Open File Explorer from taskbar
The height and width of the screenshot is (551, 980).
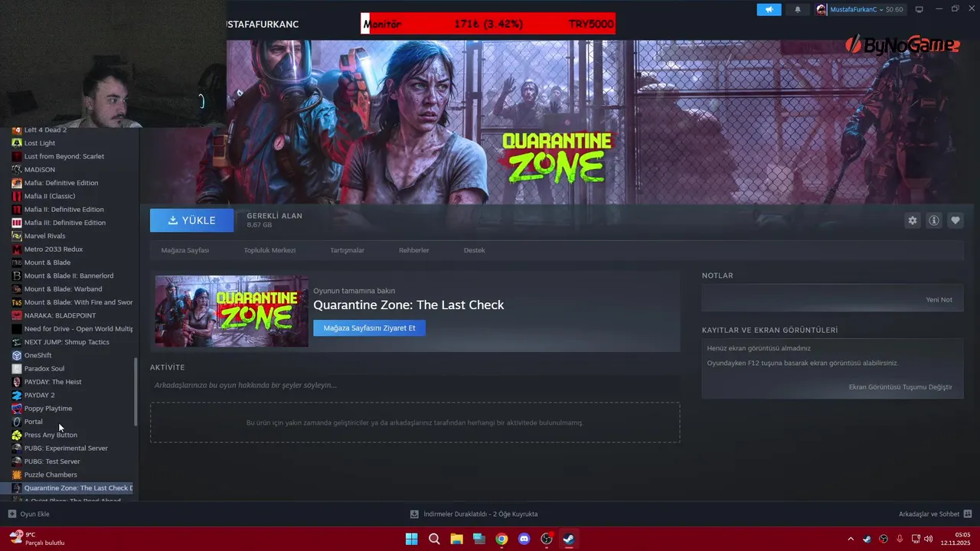coord(456,539)
